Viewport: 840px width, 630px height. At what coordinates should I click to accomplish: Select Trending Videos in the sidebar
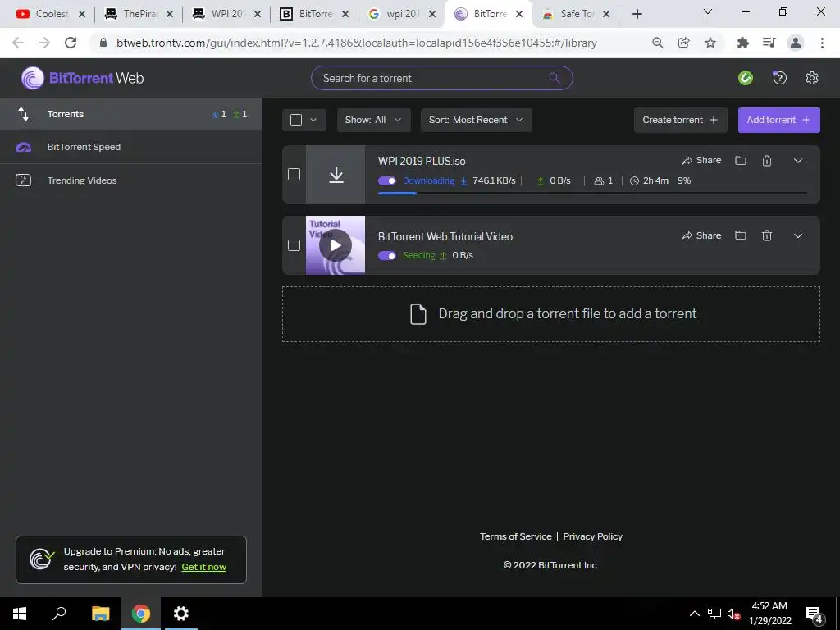[131, 180]
